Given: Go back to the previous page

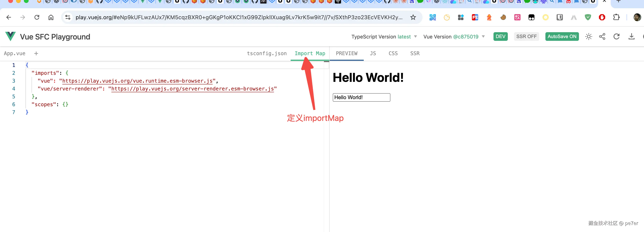Looking at the screenshot, I should (9, 17).
